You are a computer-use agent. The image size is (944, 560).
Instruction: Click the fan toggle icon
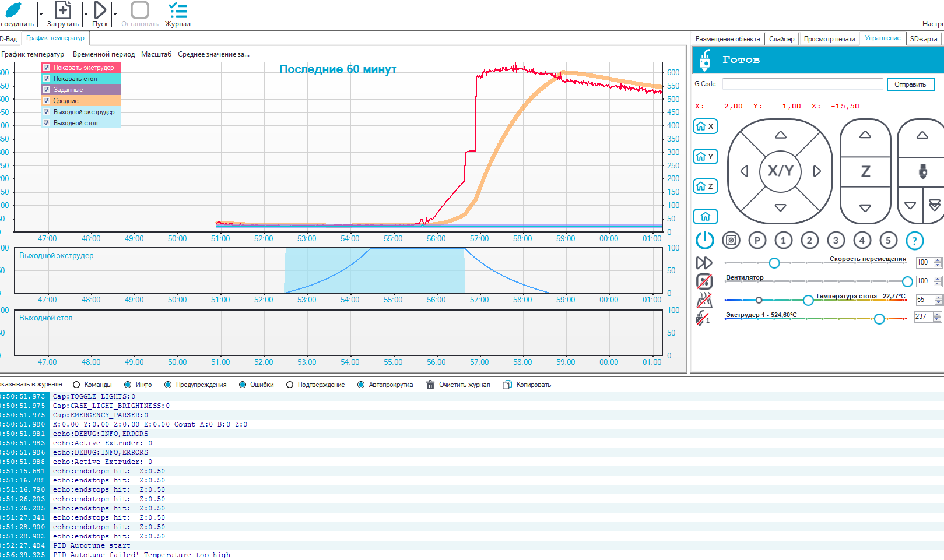pos(704,281)
